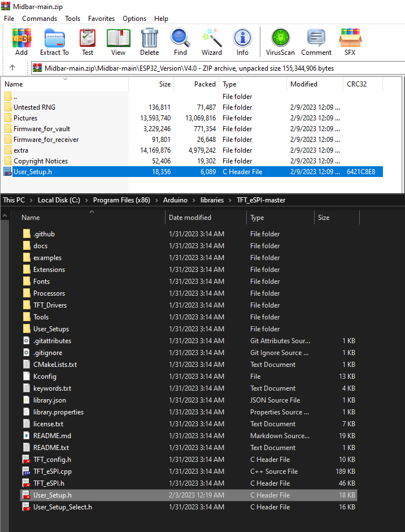Click the archive icon in WinRAR address bar
405x532 pixels.
coord(37,68)
